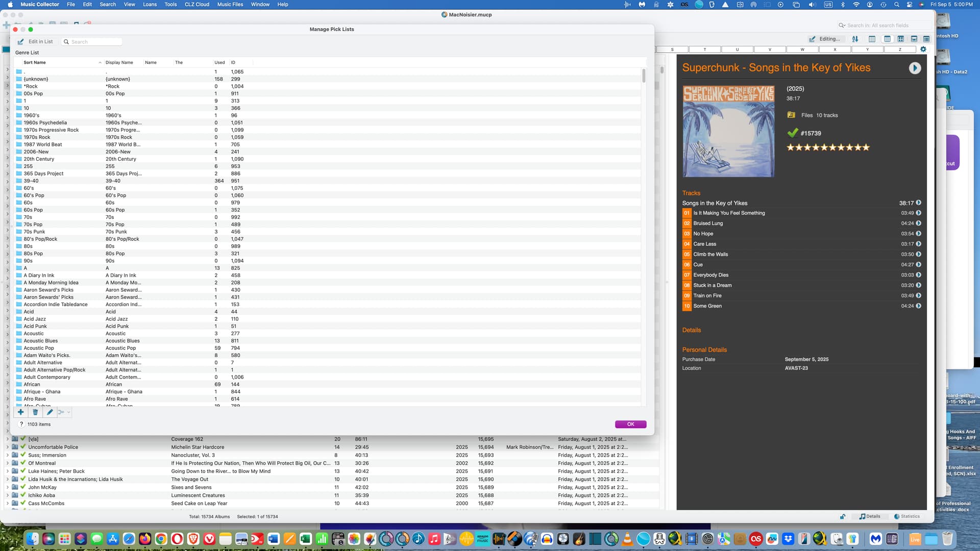Viewport: 980px width, 551px height.
Task: Toggle the collection status checkmark for Of Montreal
Action: pyautogui.click(x=23, y=463)
